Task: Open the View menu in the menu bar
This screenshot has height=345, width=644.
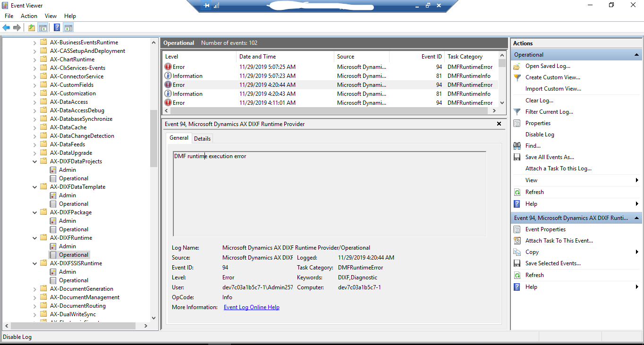Action: tap(51, 16)
